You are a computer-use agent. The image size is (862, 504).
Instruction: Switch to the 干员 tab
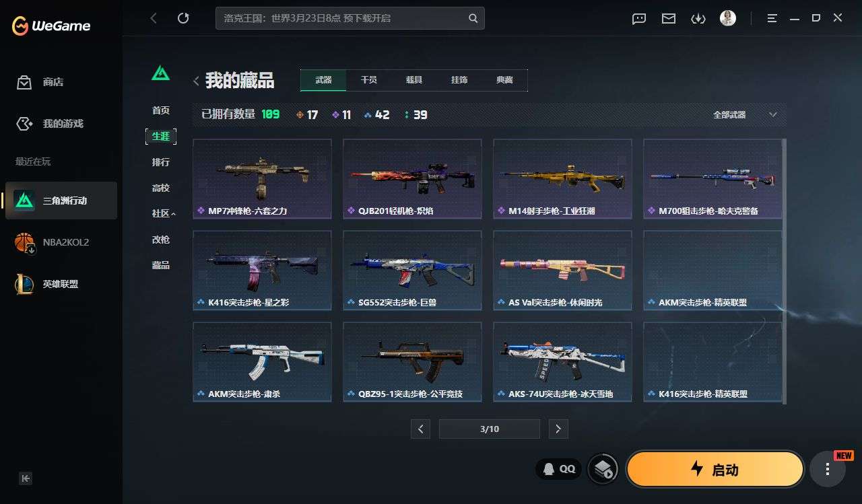tap(369, 80)
